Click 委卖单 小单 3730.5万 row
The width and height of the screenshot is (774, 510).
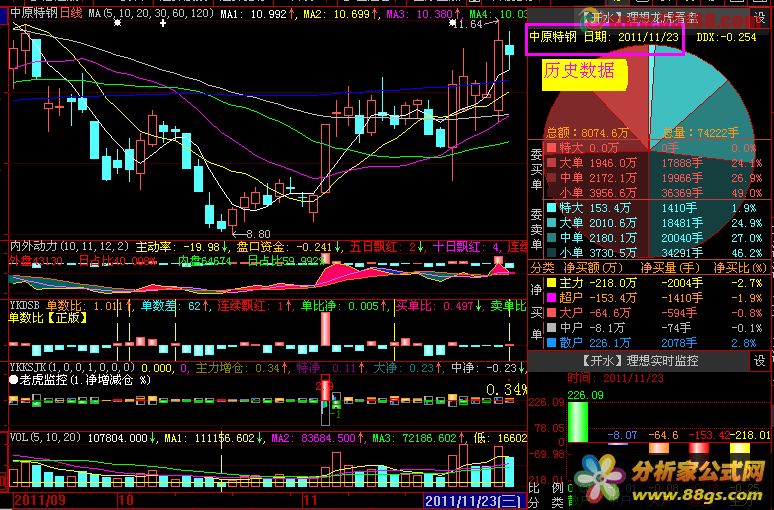point(654,253)
